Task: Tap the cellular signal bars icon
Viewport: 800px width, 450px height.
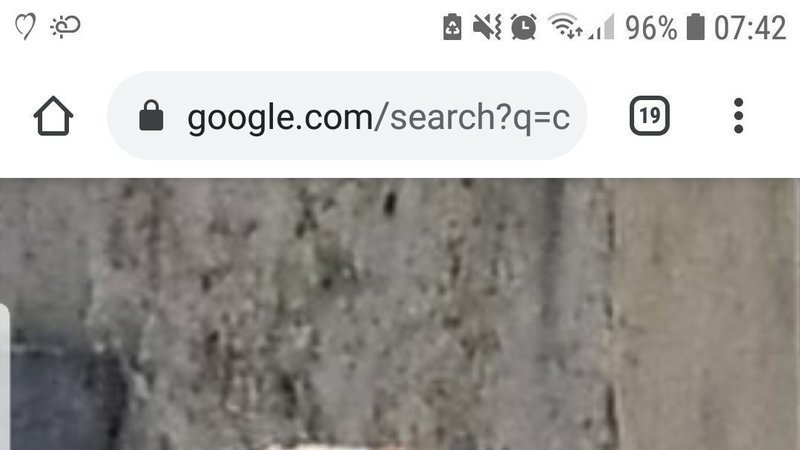Action: pyautogui.click(x=601, y=27)
